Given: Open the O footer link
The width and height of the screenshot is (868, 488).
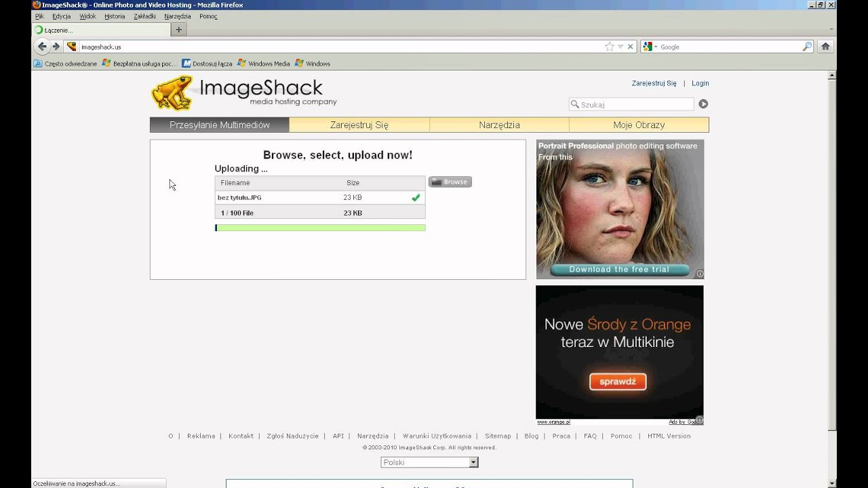Looking at the screenshot, I should pyautogui.click(x=171, y=436).
